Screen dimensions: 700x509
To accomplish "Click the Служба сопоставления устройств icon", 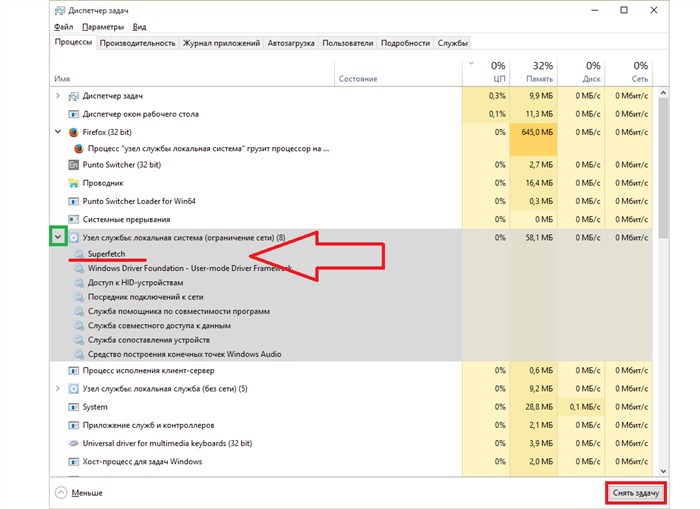I will 79,340.
